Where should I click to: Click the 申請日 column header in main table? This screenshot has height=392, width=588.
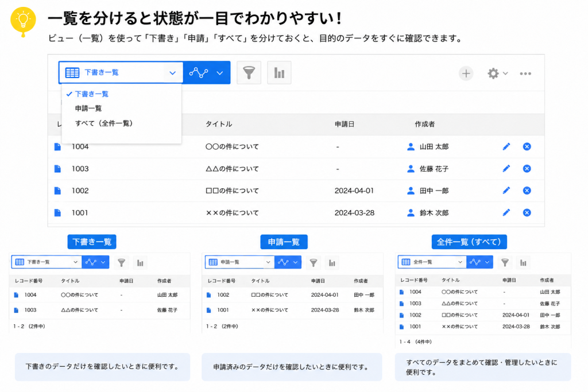point(345,124)
